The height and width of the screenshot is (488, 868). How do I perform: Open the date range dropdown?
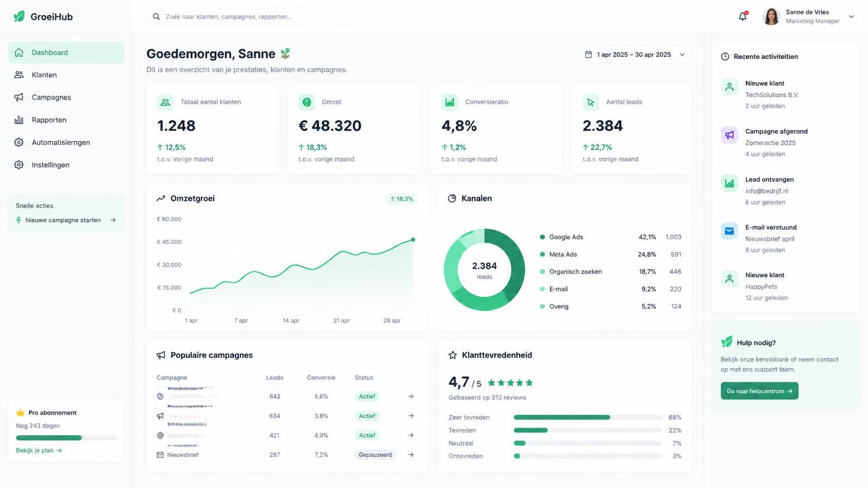[635, 55]
